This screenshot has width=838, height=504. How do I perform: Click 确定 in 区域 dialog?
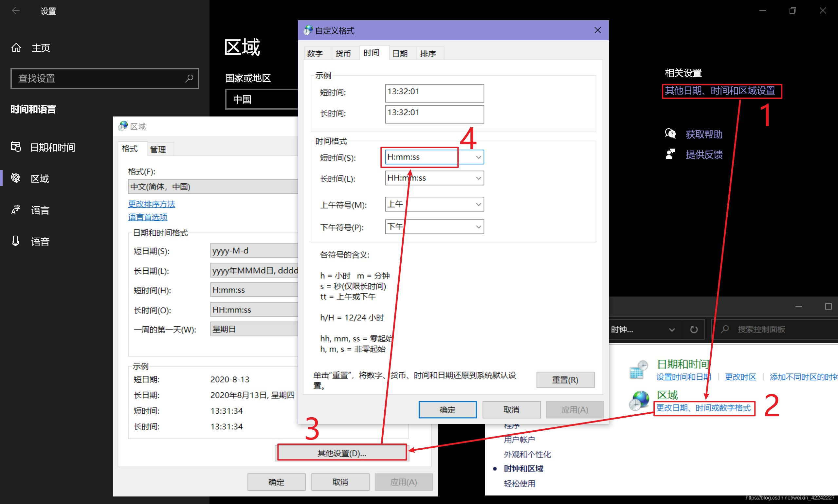(276, 482)
